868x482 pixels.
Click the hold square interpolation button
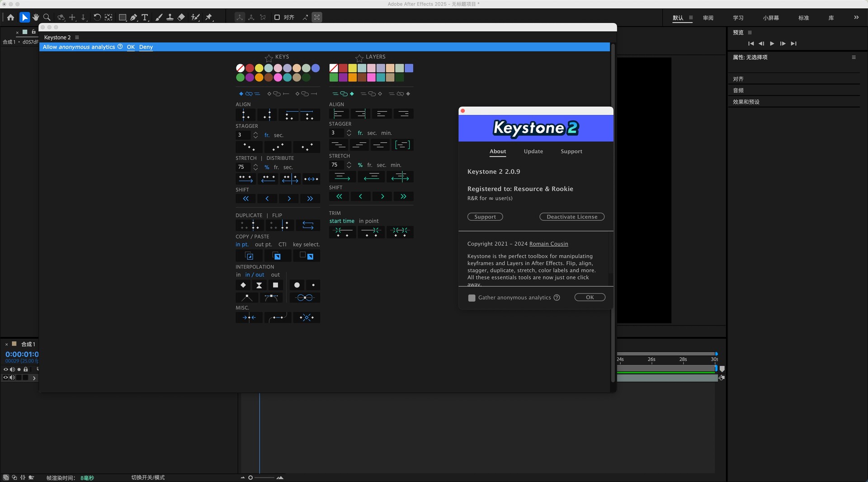click(x=275, y=285)
